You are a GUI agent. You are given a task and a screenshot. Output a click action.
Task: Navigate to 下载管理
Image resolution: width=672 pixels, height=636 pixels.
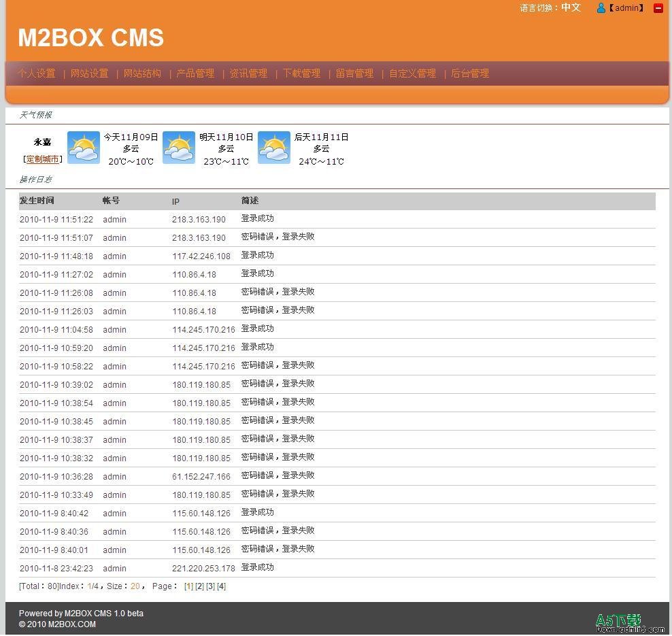[x=302, y=73]
